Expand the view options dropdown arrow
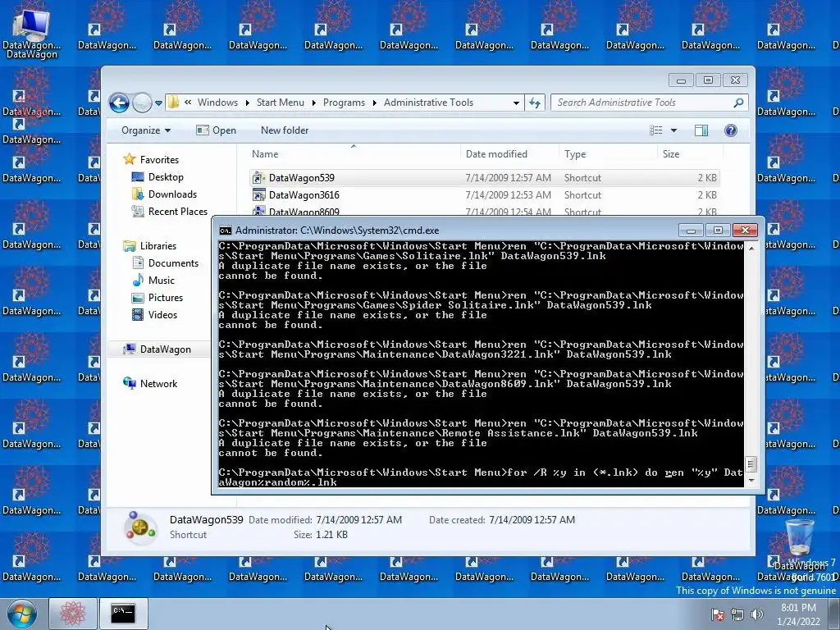The width and height of the screenshot is (840, 630). coord(674,130)
